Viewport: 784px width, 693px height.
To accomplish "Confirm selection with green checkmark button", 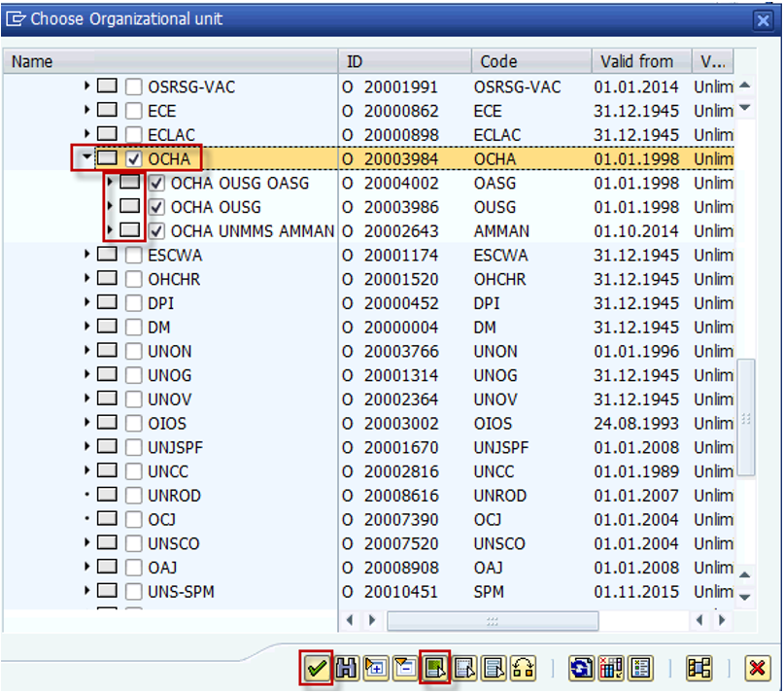I will pos(316,668).
